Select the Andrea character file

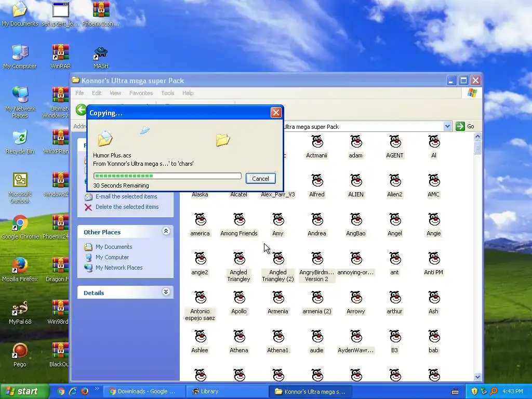pyautogui.click(x=317, y=225)
